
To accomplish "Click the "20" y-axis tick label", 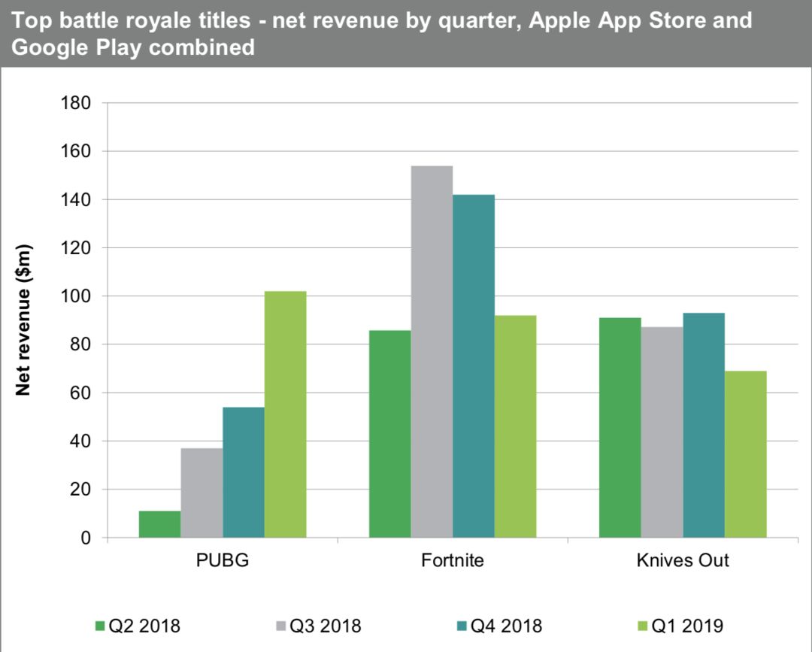I will click(80, 490).
